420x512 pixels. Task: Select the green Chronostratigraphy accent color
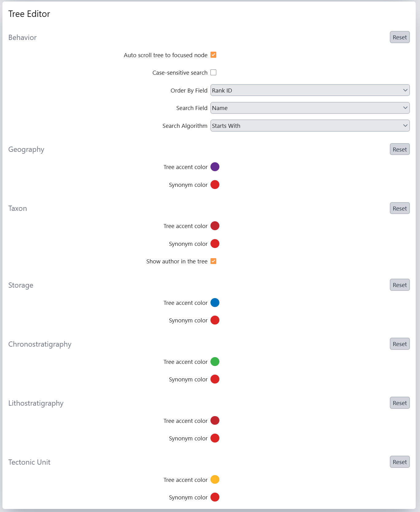pyautogui.click(x=215, y=362)
